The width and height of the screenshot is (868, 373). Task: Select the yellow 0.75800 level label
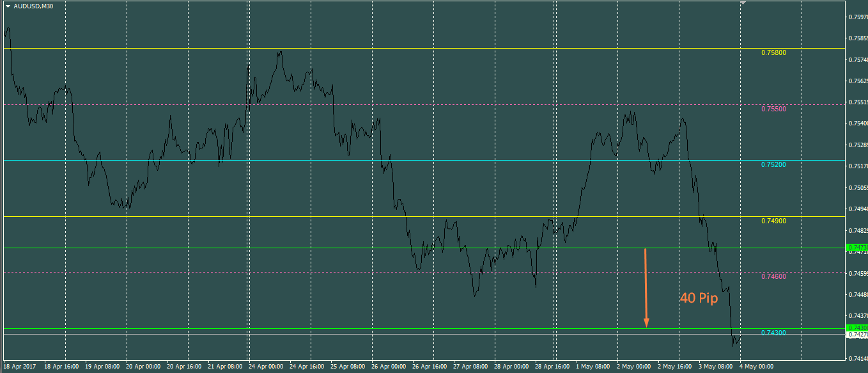tap(773, 53)
